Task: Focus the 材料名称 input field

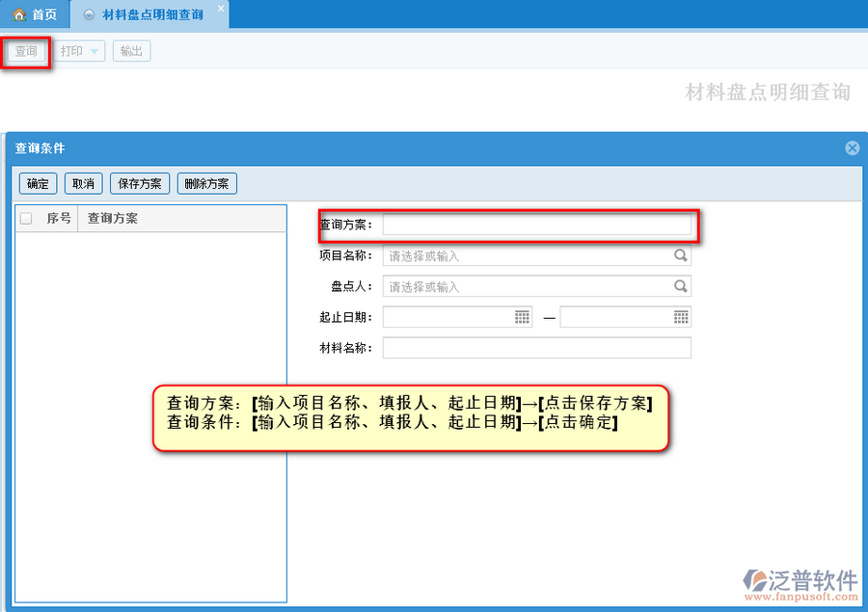Action: 536,348
